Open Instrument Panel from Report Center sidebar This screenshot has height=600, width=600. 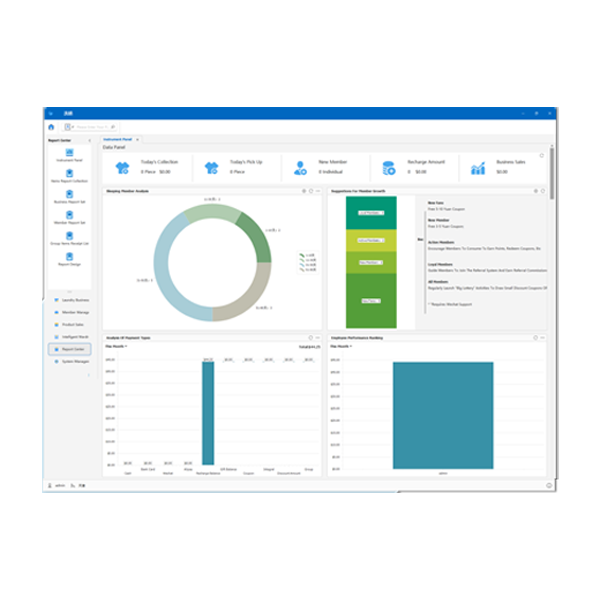point(69,151)
